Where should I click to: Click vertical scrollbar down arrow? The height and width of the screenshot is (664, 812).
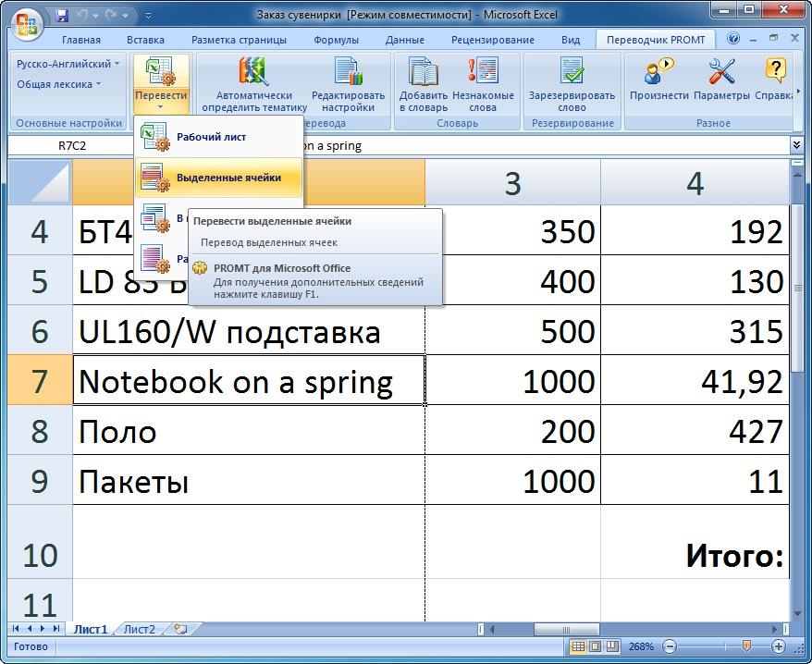(x=797, y=614)
